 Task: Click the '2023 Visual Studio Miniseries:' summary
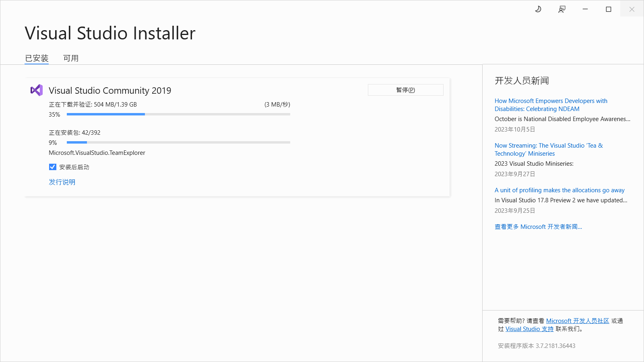pos(534,164)
